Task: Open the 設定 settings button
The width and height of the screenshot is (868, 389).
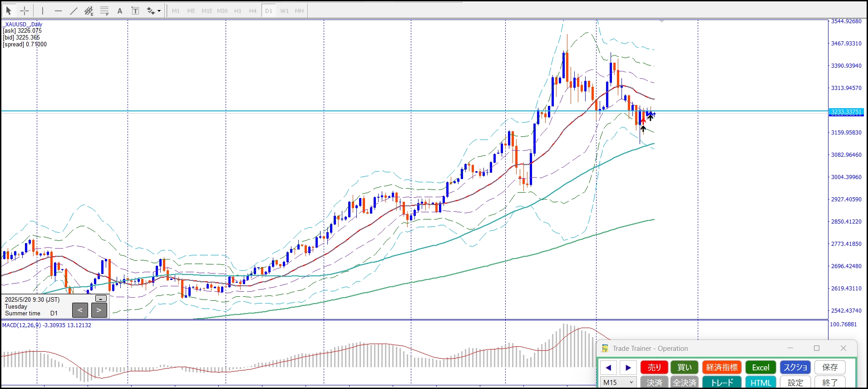Action: click(x=795, y=382)
